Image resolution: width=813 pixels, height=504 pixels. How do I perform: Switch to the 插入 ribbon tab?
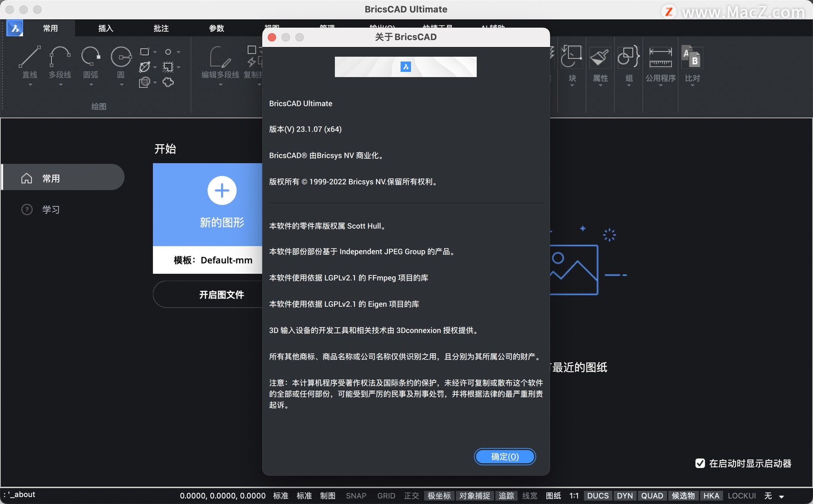tap(105, 28)
